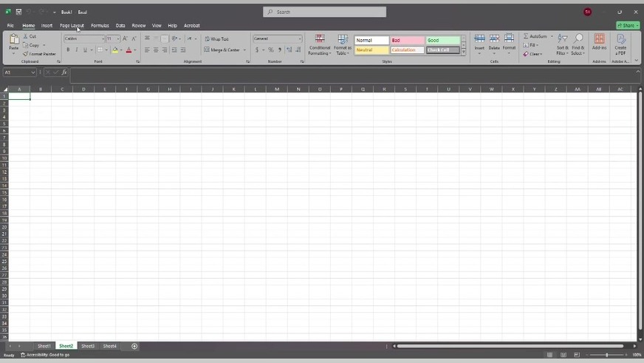Open the File menu
This screenshot has height=363, width=644.
coord(10,25)
